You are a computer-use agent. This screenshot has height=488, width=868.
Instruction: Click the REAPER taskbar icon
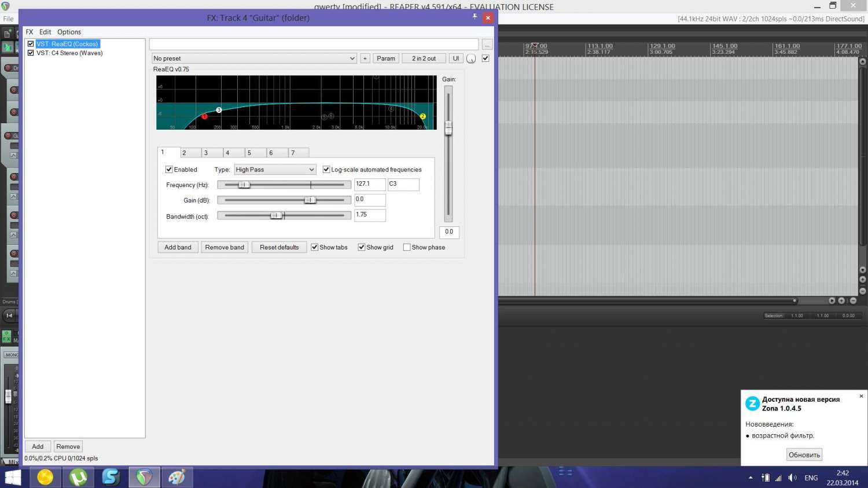click(144, 477)
